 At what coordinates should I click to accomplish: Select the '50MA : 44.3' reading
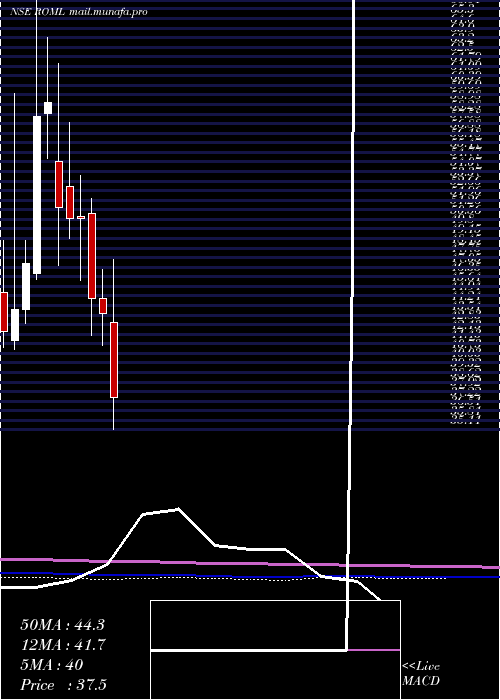62,625
